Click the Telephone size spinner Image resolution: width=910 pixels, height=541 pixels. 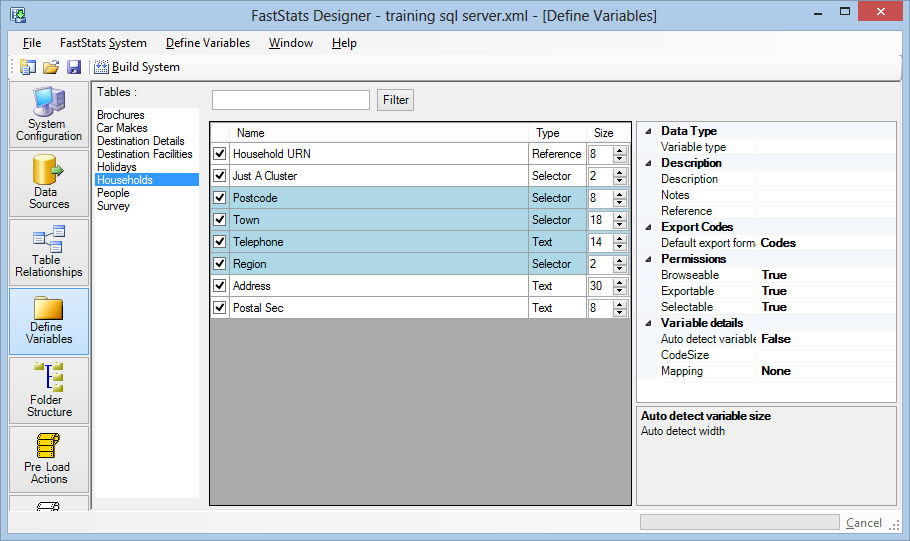click(x=620, y=242)
